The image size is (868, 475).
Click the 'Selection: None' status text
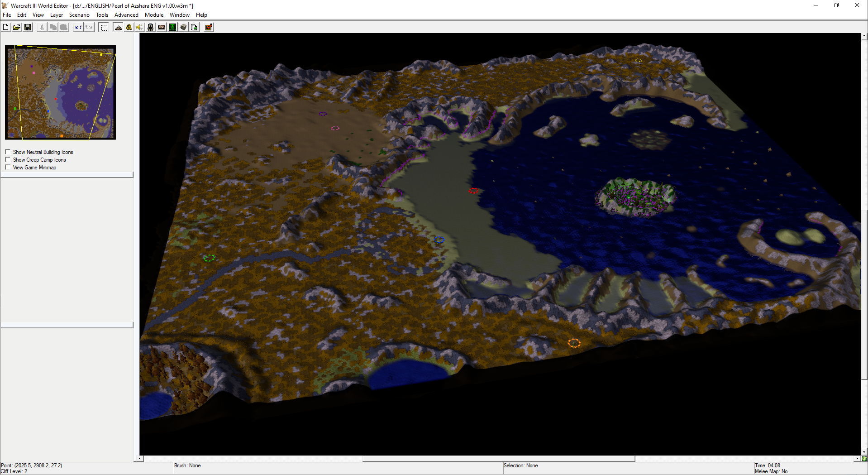521,465
